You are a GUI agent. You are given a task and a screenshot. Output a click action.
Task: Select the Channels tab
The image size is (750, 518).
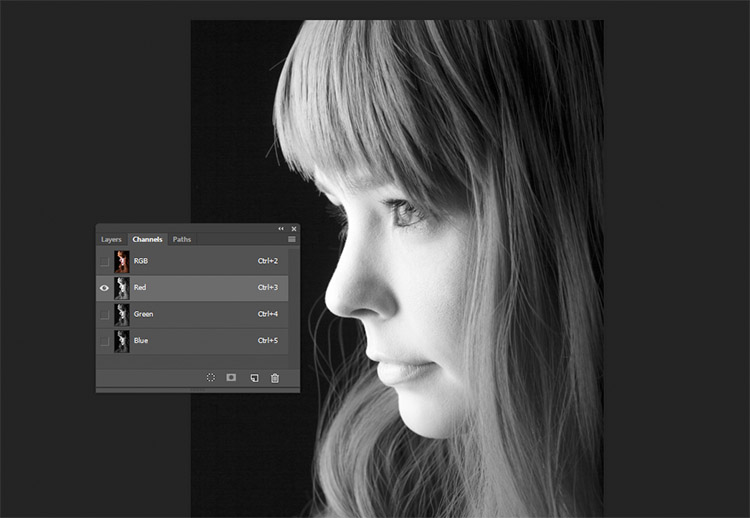147,239
